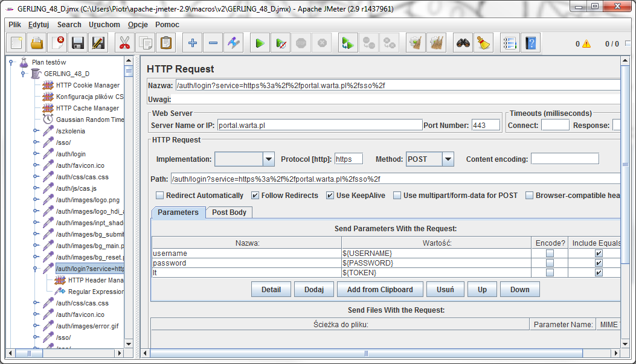Open the Uruchom menu
The image size is (636, 364).
pos(104,25)
